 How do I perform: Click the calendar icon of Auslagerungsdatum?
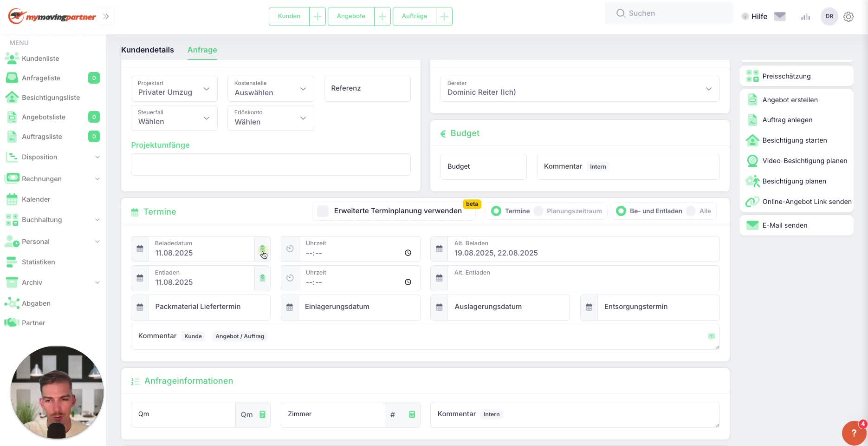pos(439,307)
